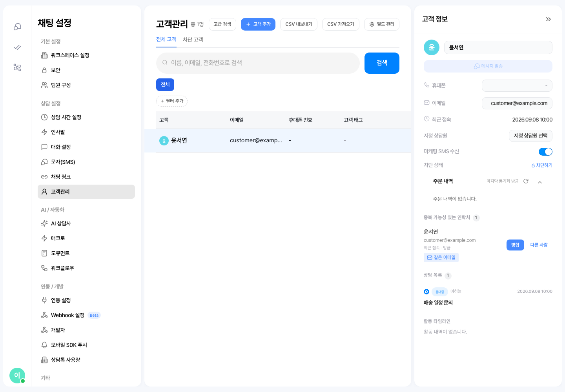Switch to the 전체 고객 tab

tap(166, 39)
